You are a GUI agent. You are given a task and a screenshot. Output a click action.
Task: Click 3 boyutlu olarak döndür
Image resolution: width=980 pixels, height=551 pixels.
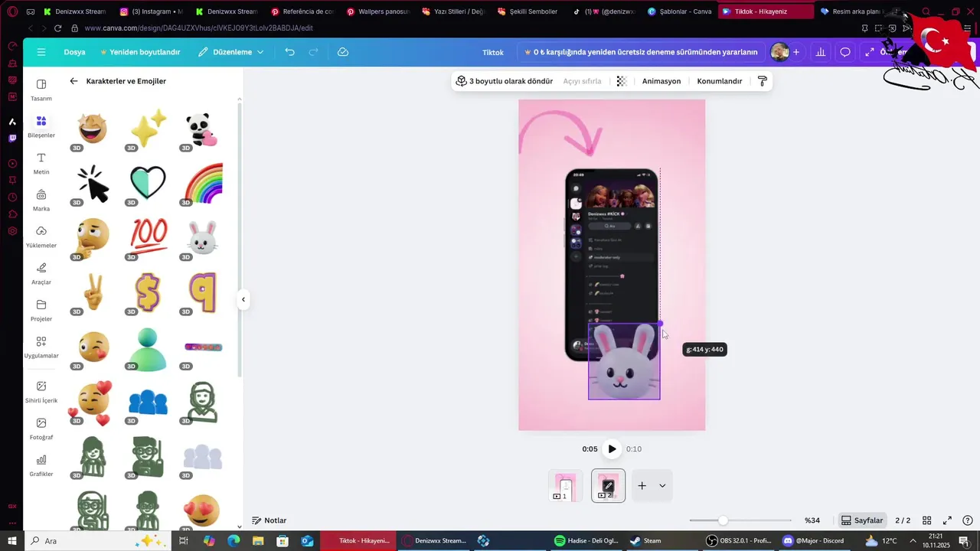pyautogui.click(x=505, y=81)
